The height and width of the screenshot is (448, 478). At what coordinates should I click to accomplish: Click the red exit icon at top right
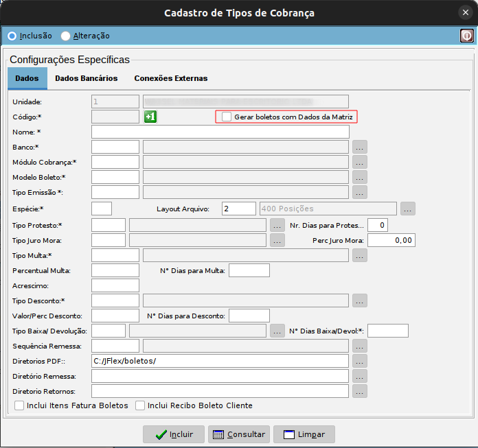pos(466,36)
